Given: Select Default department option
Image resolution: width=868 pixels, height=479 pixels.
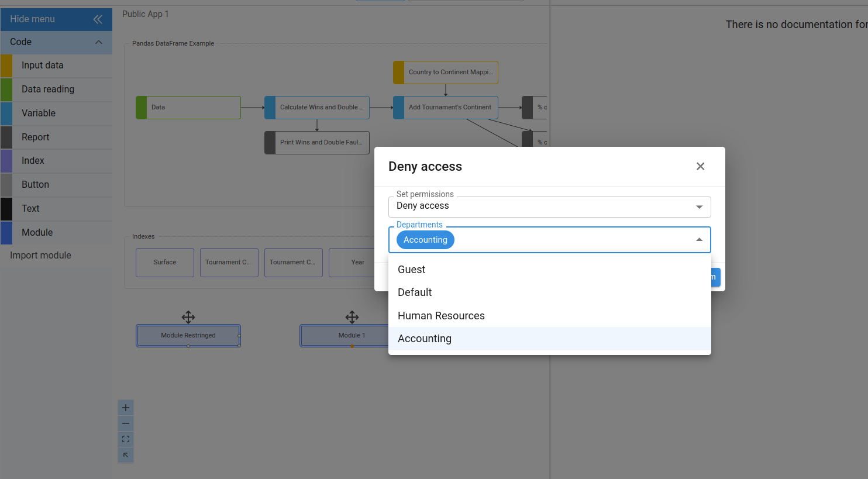Looking at the screenshot, I should point(415,292).
